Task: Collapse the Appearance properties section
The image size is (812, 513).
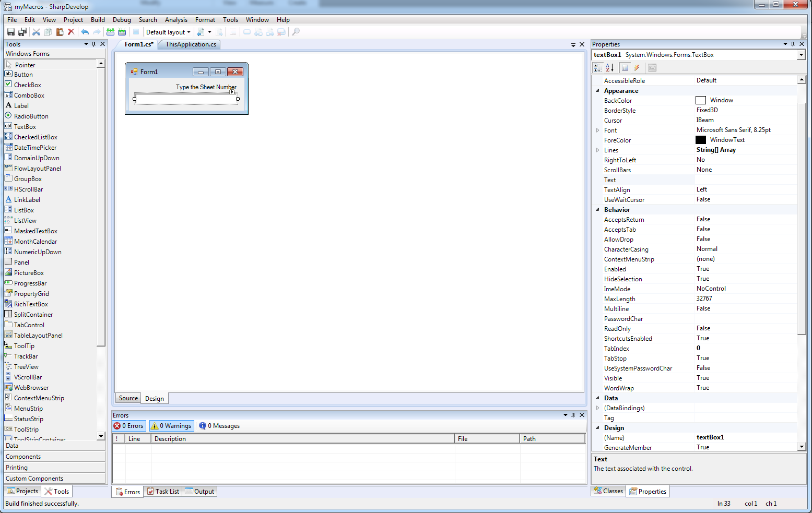Action: tap(597, 90)
